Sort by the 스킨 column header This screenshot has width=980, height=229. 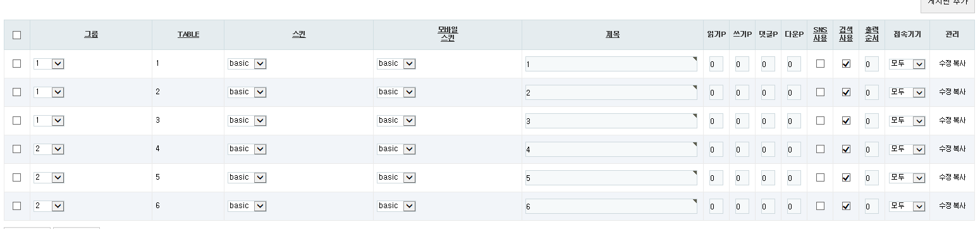click(x=298, y=35)
